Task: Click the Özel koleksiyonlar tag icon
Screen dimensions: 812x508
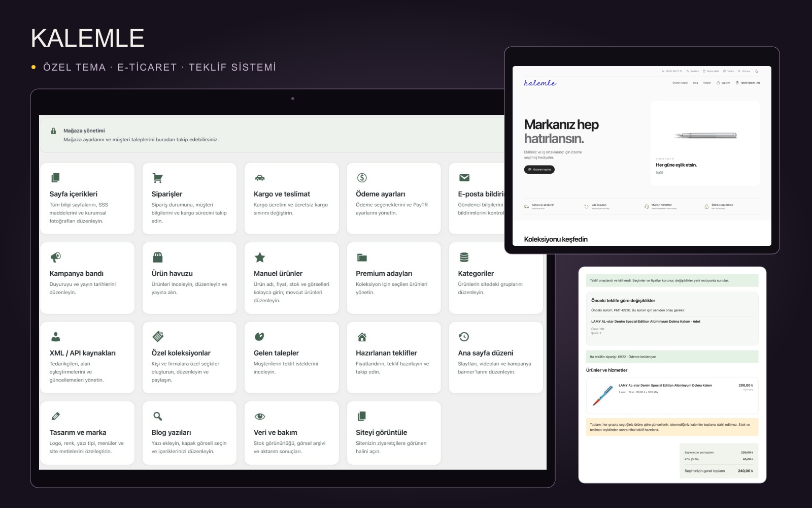Action: pyautogui.click(x=158, y=336)
